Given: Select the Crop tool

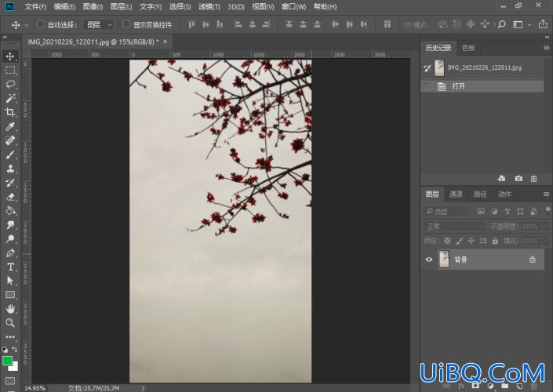Looking at the screenshot, I should click(x=10, y=112).
